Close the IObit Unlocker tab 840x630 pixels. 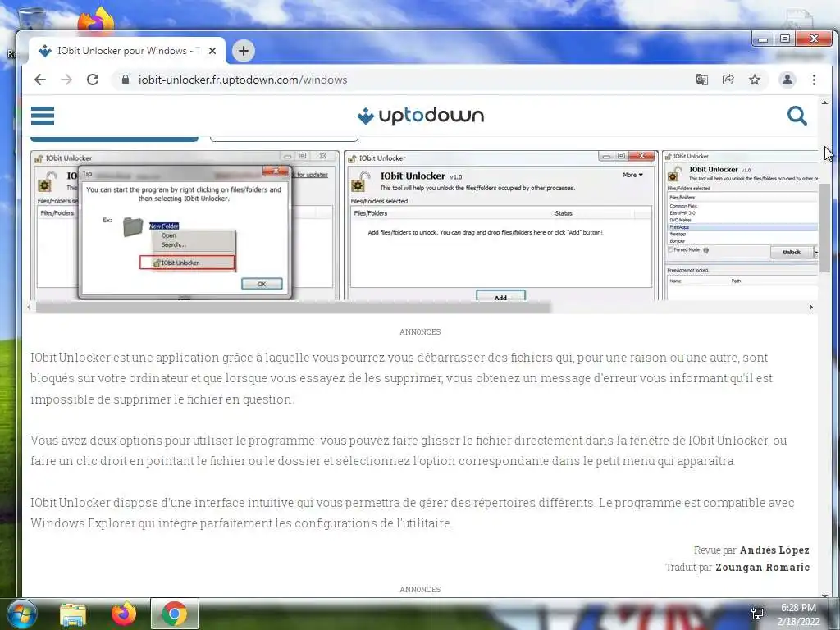point(212,51)
